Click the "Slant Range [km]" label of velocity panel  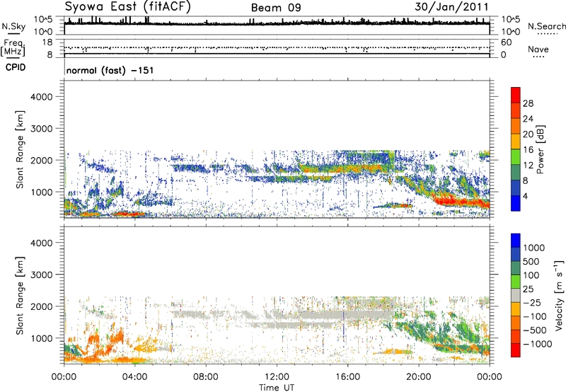(20, 295)
